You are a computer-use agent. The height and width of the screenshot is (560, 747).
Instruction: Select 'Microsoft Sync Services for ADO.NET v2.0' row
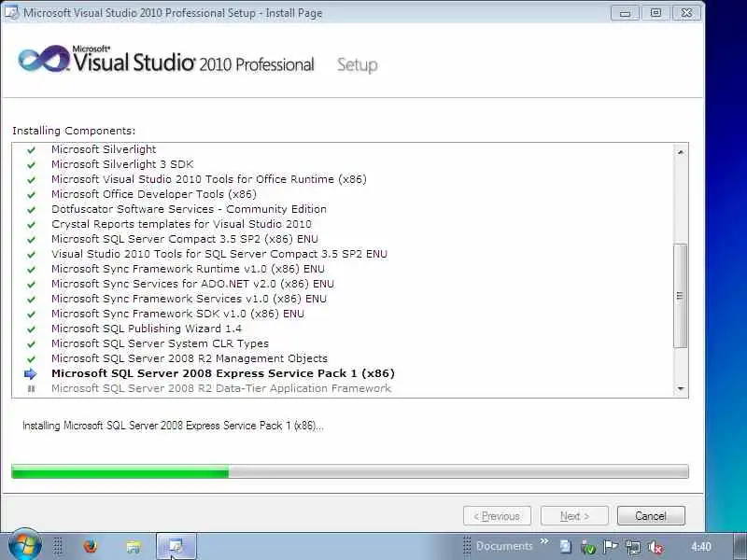click(x=193, y=284)
